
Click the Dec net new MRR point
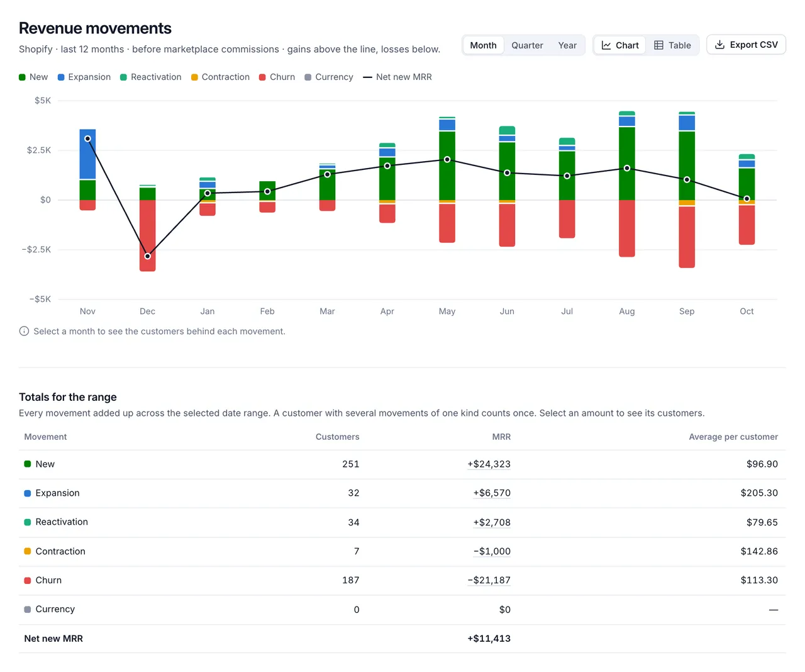click(147, 256)
